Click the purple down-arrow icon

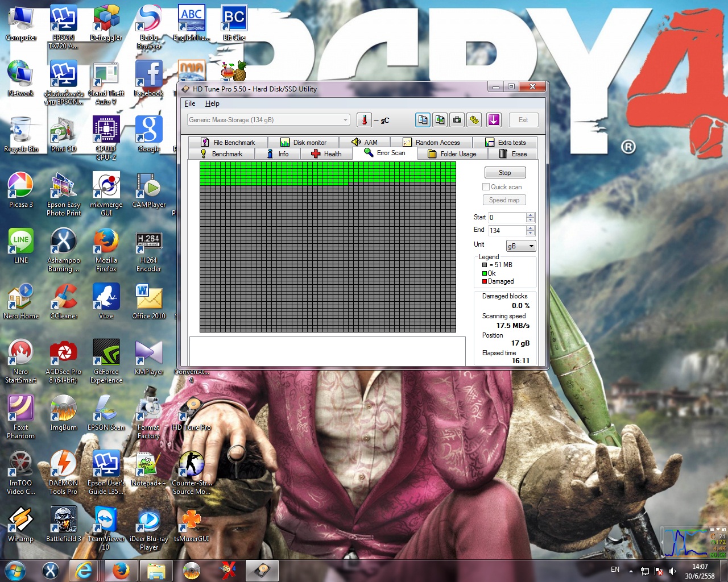pos(494,120)
